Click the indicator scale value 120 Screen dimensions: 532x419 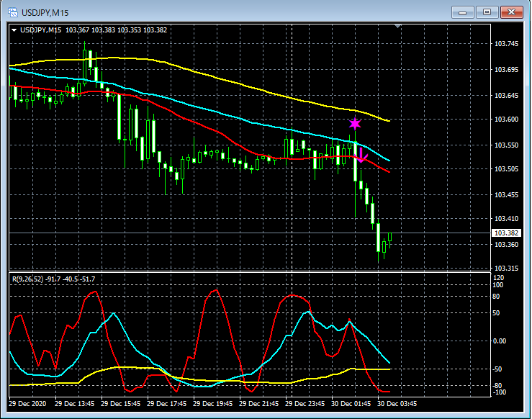[x=498, y=278]
